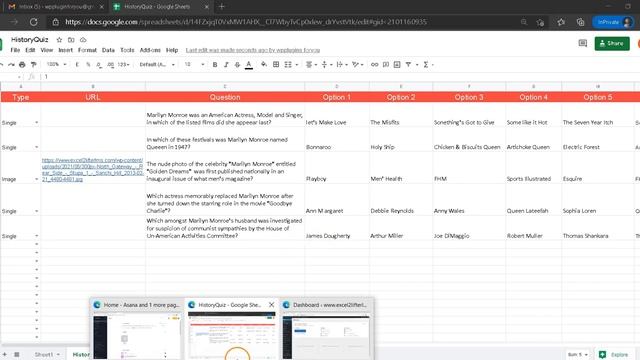Screen dimensions: 640x360
Task: Increase decimal places icon
Action: click(x=110, y=64)
